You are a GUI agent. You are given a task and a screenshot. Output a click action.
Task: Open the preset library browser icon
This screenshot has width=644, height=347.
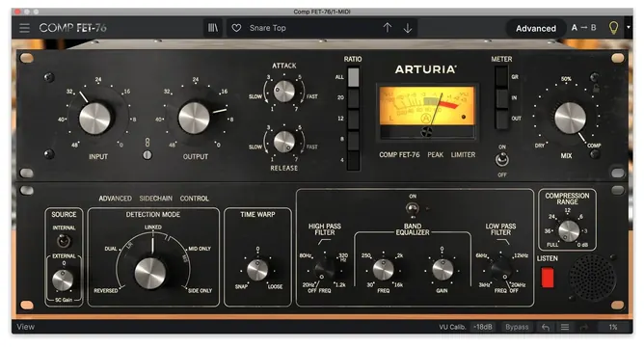[213, 28]
